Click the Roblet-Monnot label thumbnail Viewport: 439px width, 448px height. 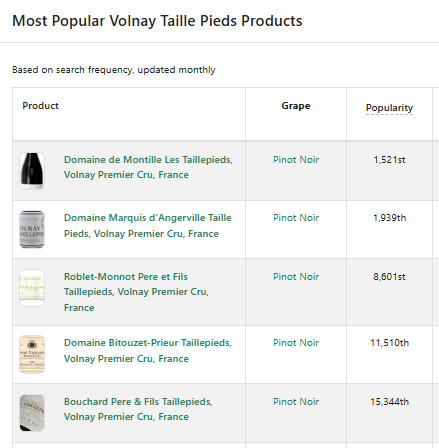[32, 288]
